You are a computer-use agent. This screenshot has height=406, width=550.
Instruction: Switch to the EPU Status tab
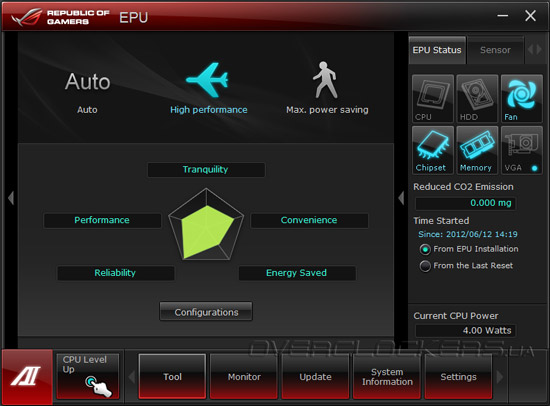click(437, 50)
